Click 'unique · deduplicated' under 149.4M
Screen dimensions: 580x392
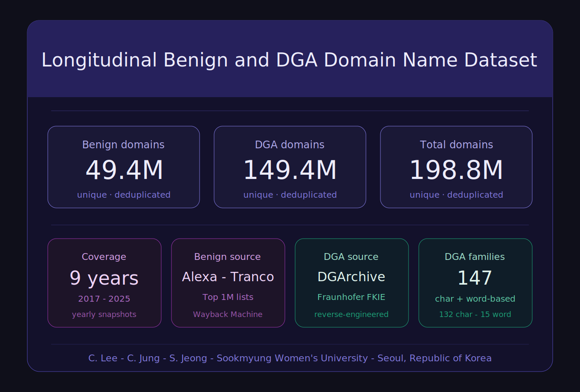click(290, 195)
